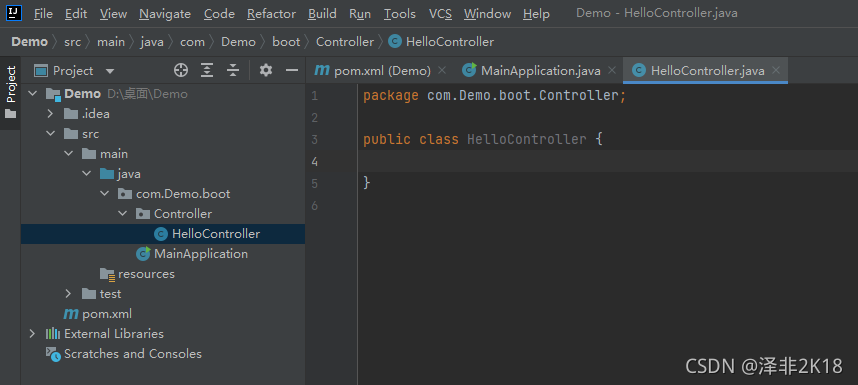Click the resources folder icon
858x385 pixels.
pos(107,274)
